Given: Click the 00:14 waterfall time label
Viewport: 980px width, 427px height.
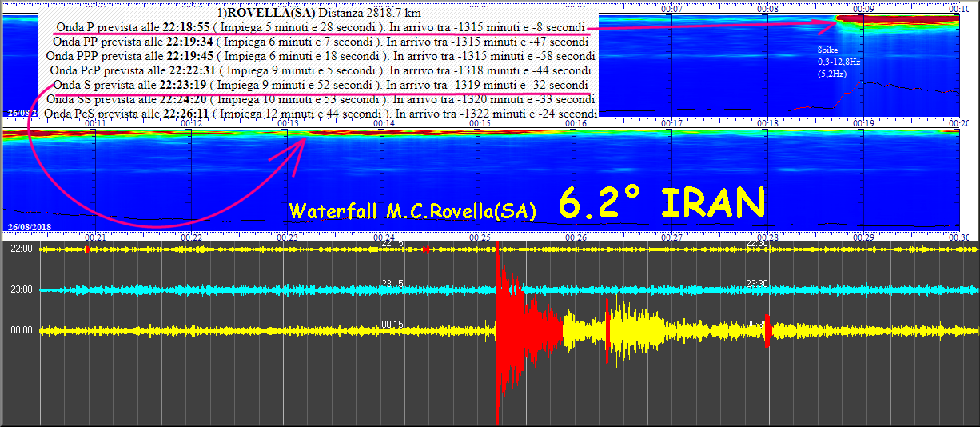Looking at the screenshot, I should pyautogui.click(x=384, y=124).
